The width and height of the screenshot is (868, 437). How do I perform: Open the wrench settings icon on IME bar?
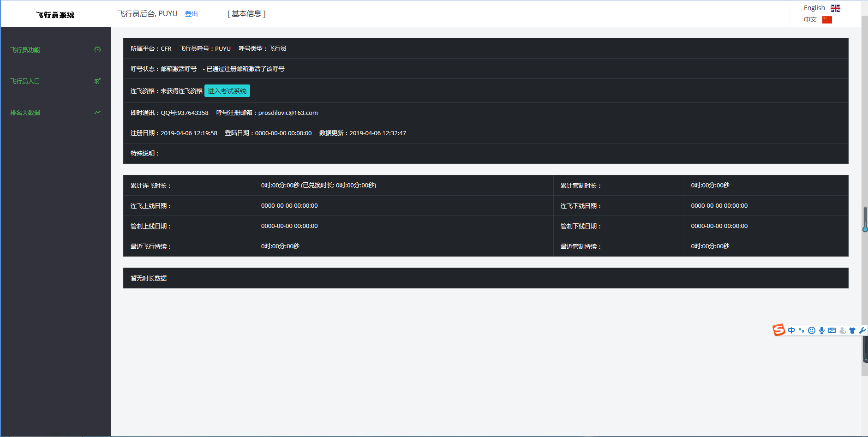(x=862, y=330)
